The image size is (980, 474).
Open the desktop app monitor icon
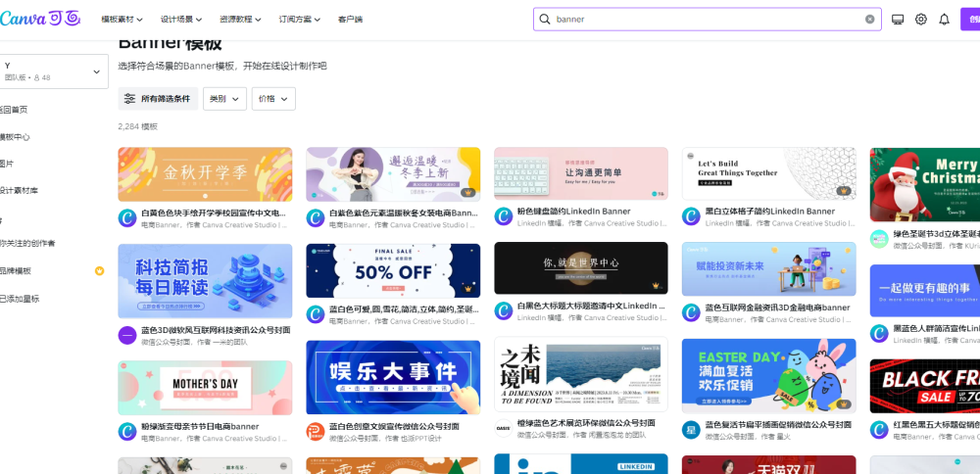coord(898,20)
